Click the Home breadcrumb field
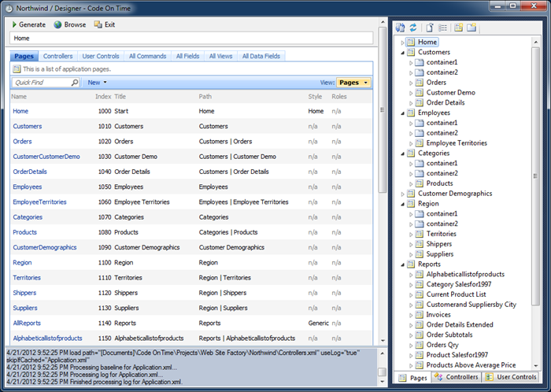Screen dimensions: 551x392 pos(191,39)
